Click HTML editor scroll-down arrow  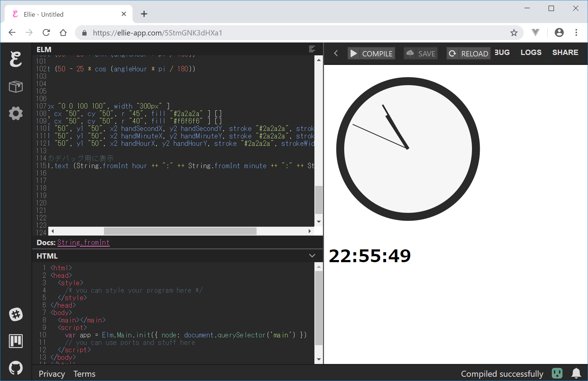point(319,359)
